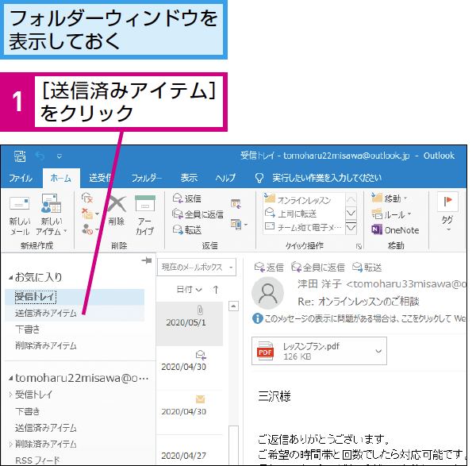This screenshot has width=476, height=466.
Task: Open the Tags (タグ) flag dropdown
Action: pyautogui.click(x=447, y=213)
